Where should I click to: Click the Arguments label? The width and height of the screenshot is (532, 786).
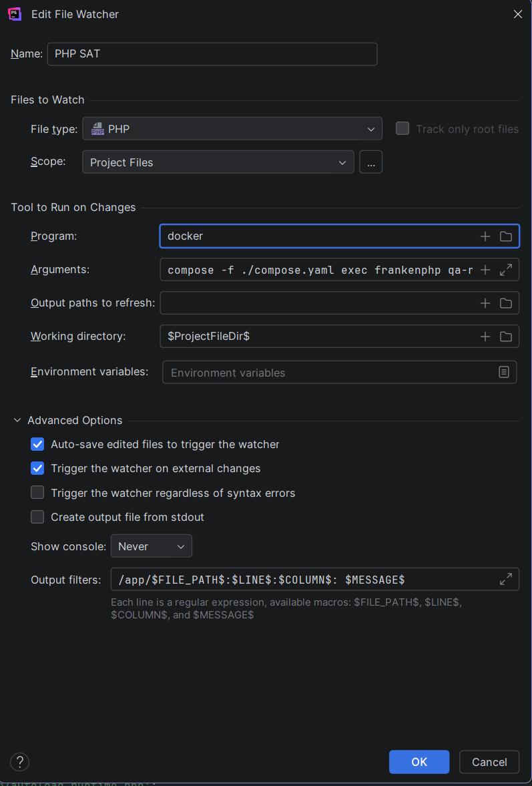[60, 270]
